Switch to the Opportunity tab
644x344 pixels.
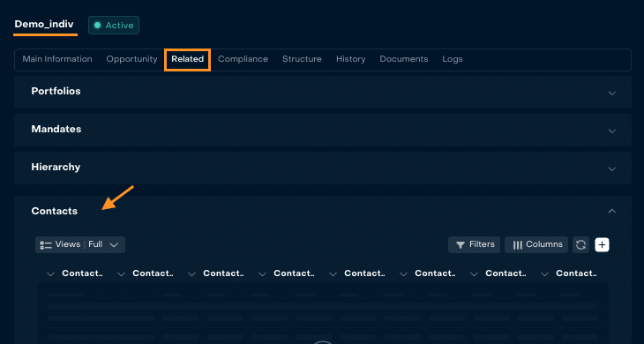point(131,59)
